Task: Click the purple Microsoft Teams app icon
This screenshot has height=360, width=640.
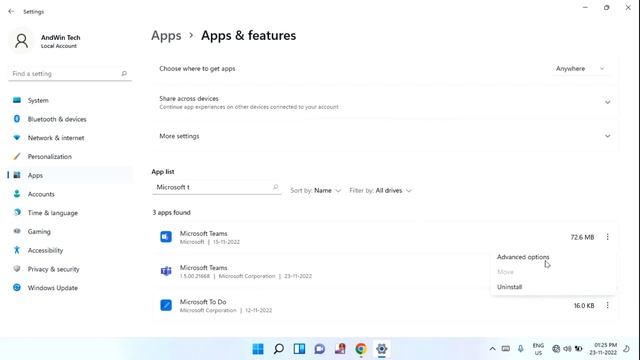Action: point(166,271)
